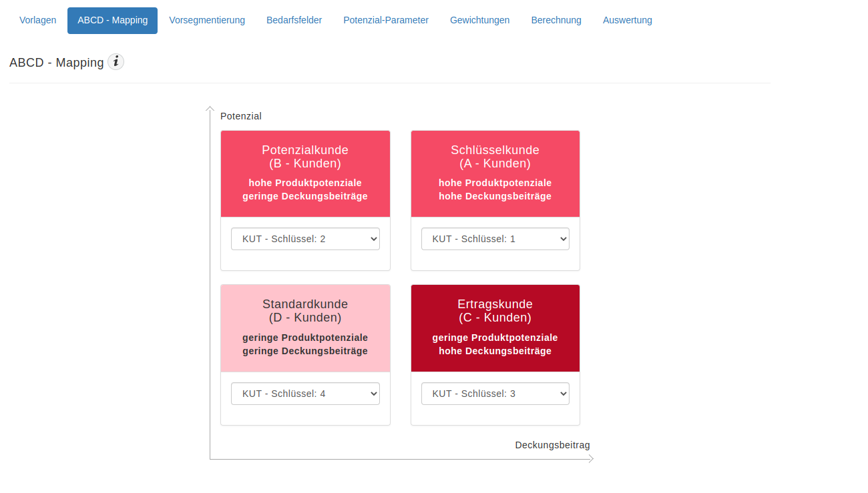Image resolution: width=868 pixels, height=493 pixels.
Task: Expand the Potenzialkunde KUT - Schlüssel: 2 dropdown
Action: [305, 239]
